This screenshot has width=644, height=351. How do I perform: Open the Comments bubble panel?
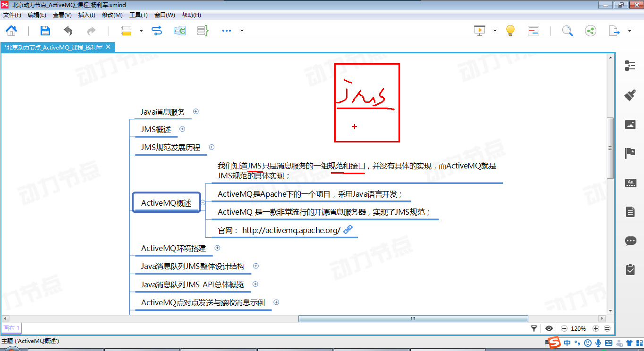point(630,241)
